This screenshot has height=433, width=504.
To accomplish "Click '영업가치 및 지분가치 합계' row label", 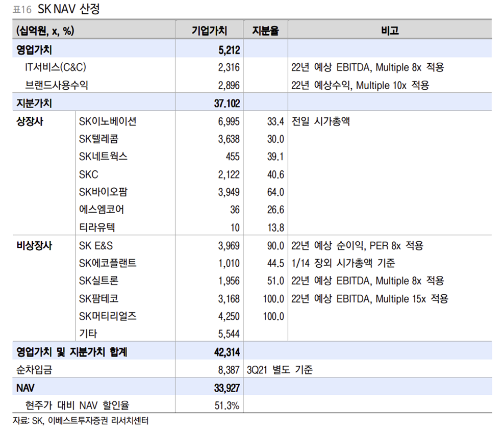I will point(72,352).
